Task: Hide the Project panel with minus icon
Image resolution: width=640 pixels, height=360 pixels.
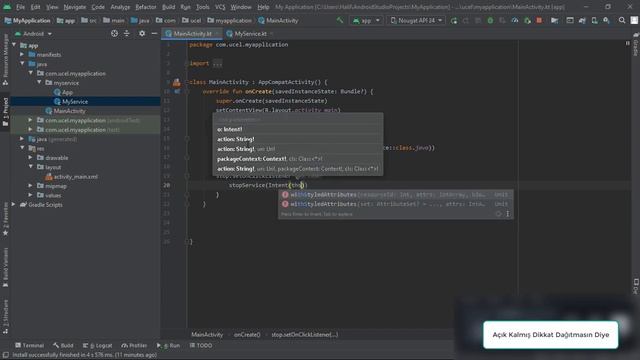Action: click(154, 33)
